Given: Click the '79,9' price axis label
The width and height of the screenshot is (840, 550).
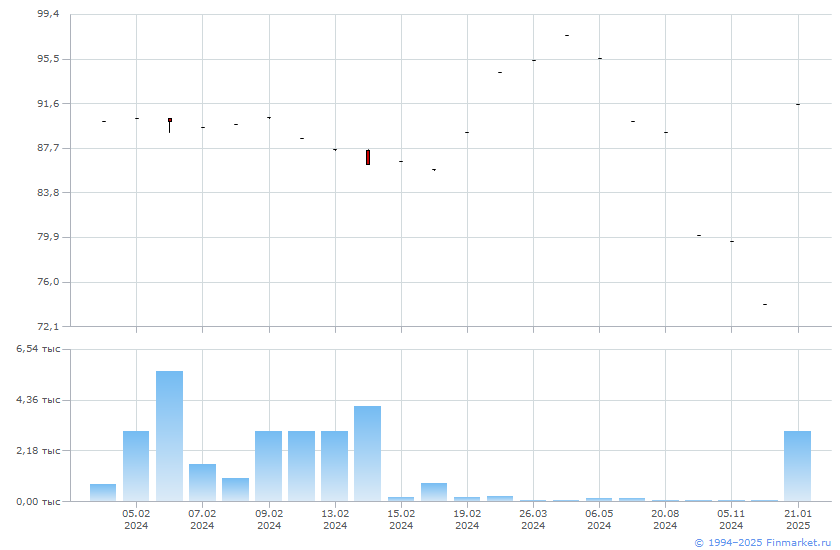Looking at the screenshot, I should [x=48, y=237].
